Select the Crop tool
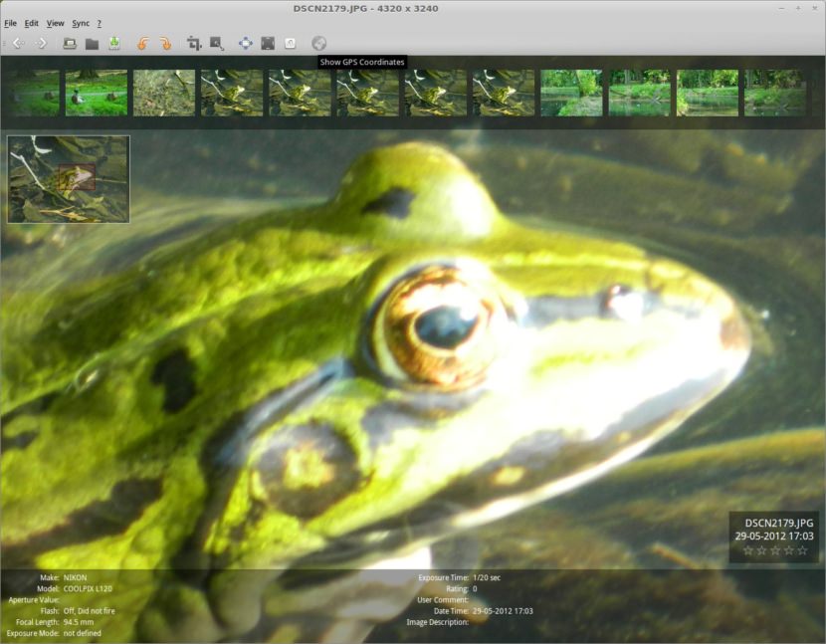Viewport: 826px width, 644px height. click(x=193, y=43)
